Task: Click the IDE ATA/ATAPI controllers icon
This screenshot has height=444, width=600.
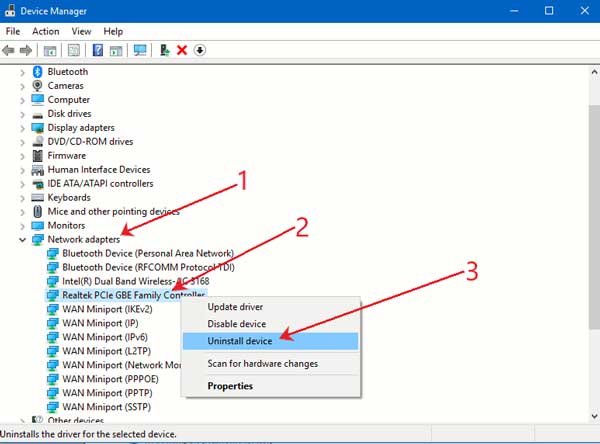Action: [x=38, y=184]
